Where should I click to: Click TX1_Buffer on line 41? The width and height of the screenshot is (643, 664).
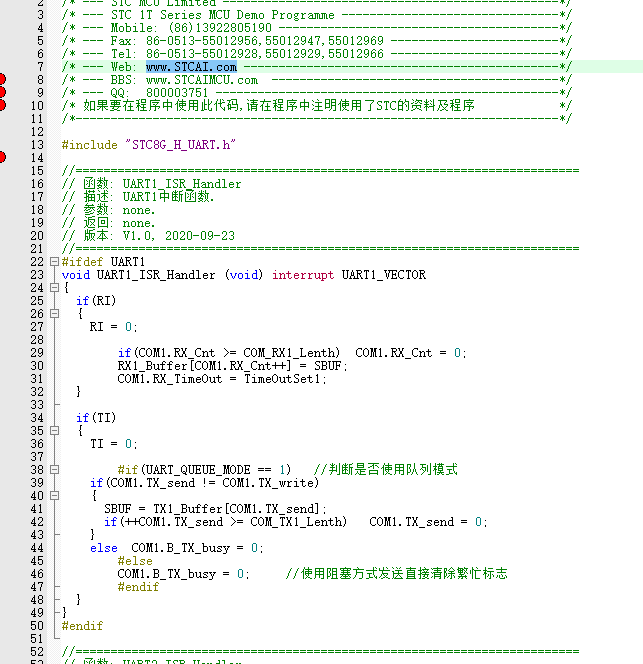(188, 509)
